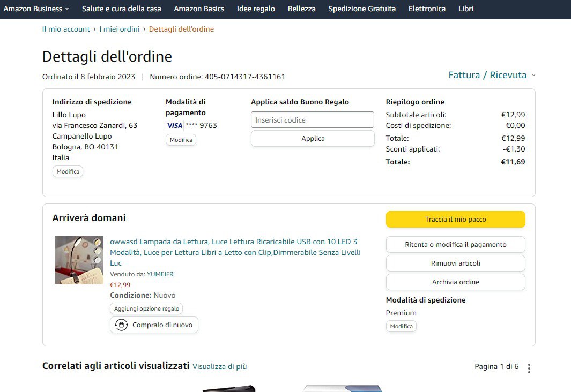Click the gift card code input field
571x392 pixels.
(x=312, y=120)
